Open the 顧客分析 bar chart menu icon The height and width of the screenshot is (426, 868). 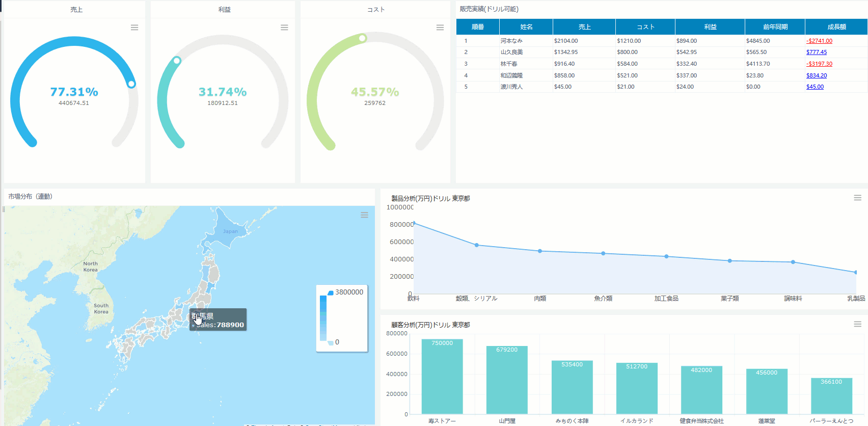coord(858,324)
